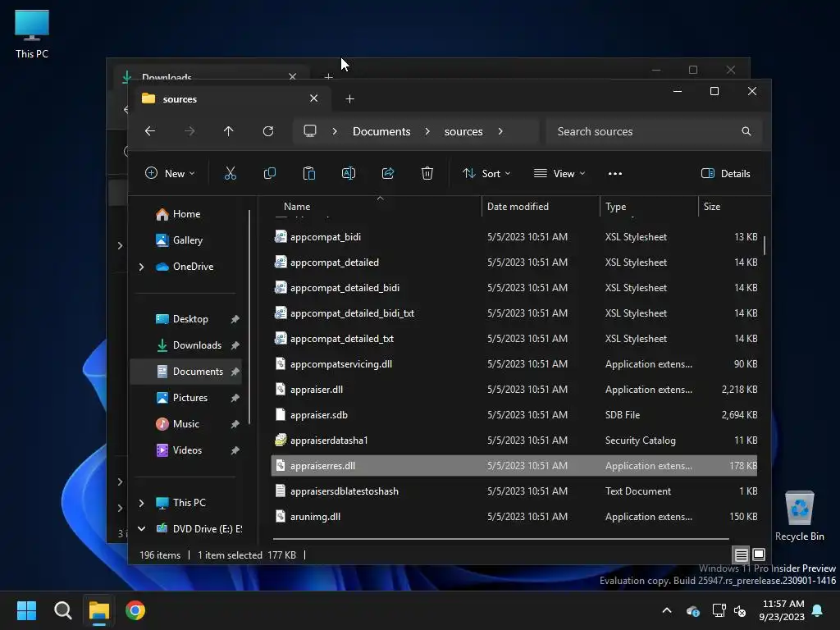Click the Paste clipboard icon
This screenshot has height=630, width=840.
point(309,174)
